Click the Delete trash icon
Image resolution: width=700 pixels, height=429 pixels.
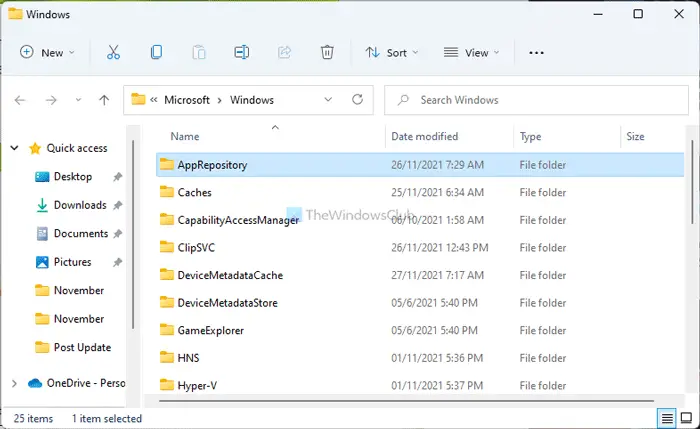coord(327,52)
